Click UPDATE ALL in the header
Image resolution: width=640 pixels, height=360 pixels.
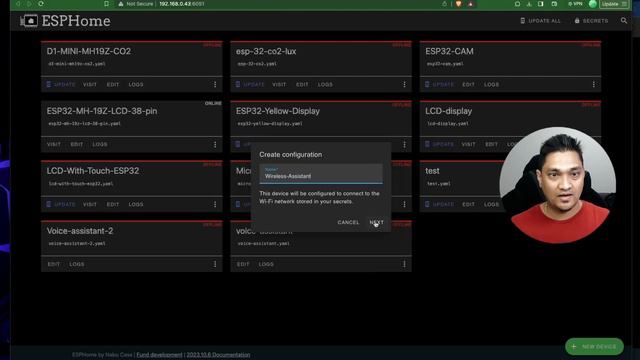[x=540, y=21]
